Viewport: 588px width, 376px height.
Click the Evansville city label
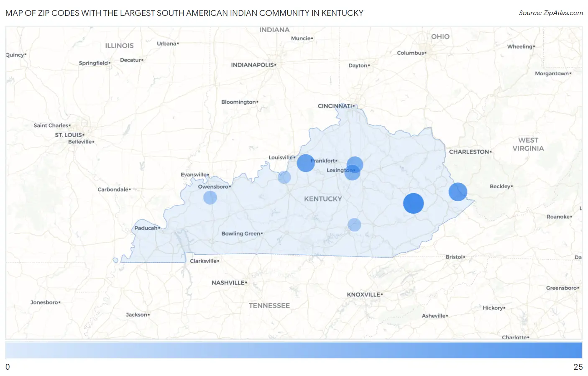tap(194, 174)
